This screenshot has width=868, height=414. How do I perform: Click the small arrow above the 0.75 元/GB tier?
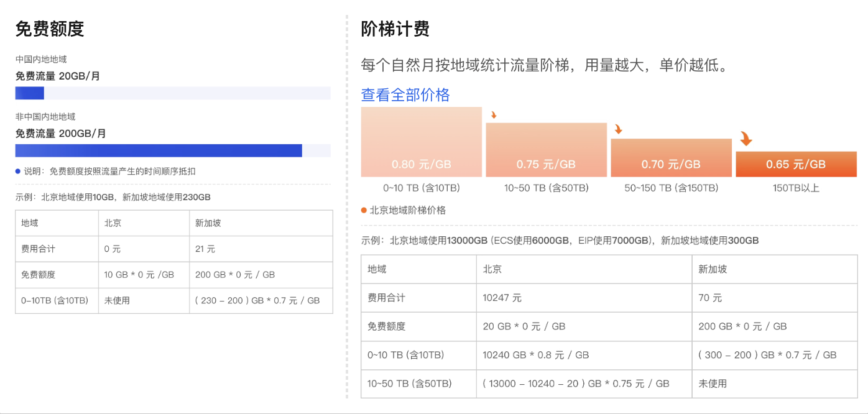[x=494, y=115]
